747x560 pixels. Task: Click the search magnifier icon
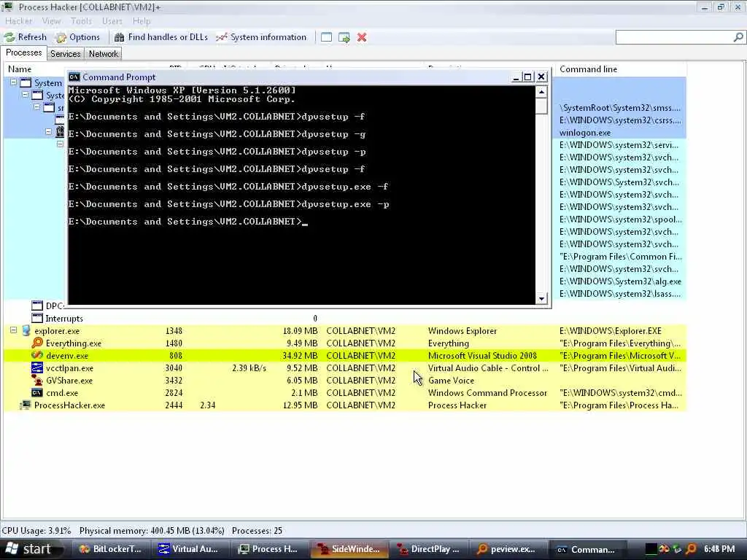pos(738,37)
